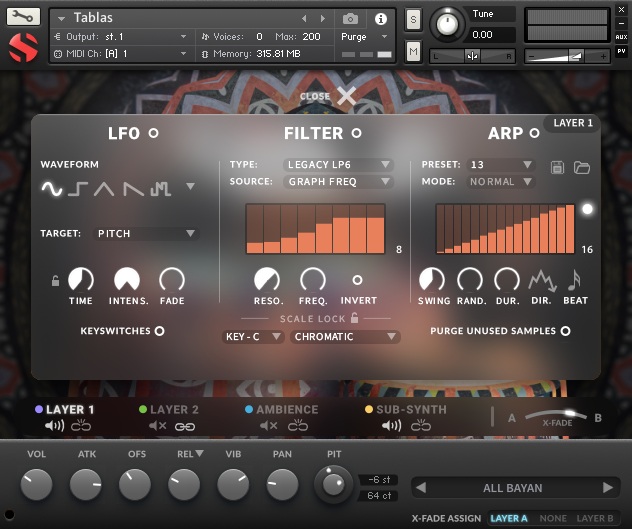
Task: Enable the LFO power toggle
Action: (154, 133)
